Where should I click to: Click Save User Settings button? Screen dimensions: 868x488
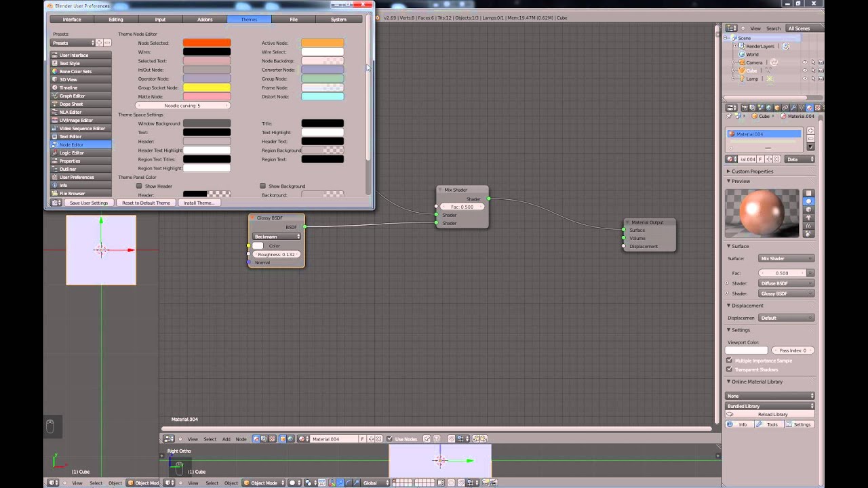click(88, 203)
